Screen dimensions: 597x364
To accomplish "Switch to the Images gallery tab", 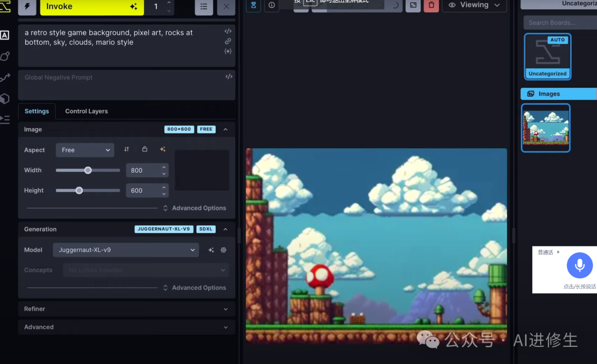I will 558,93.
